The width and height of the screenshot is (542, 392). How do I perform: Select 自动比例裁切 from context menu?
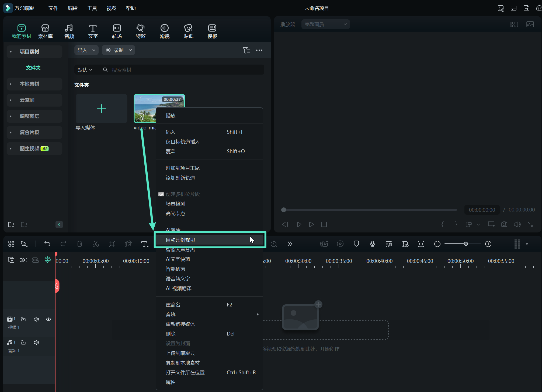tap(180, 240)
